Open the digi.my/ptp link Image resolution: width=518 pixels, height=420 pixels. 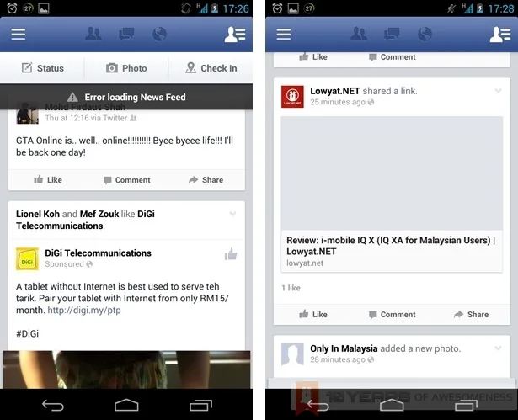(84, 310)
